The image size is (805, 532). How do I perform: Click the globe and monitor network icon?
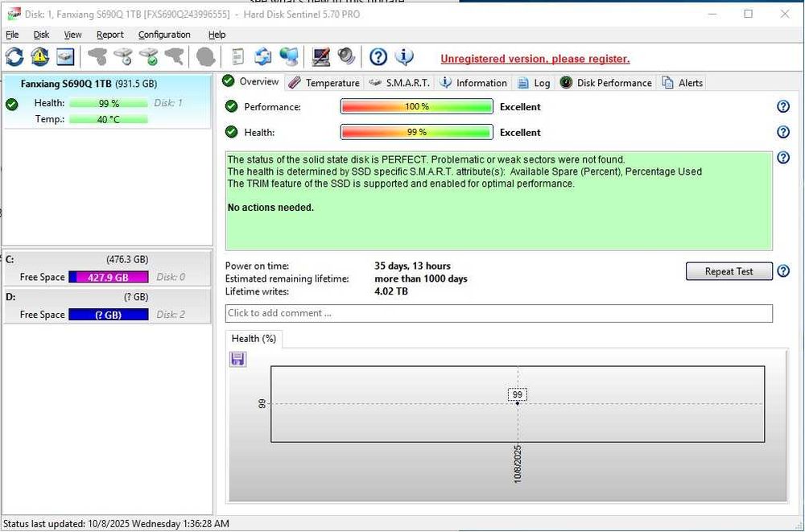tap(289, 56)
